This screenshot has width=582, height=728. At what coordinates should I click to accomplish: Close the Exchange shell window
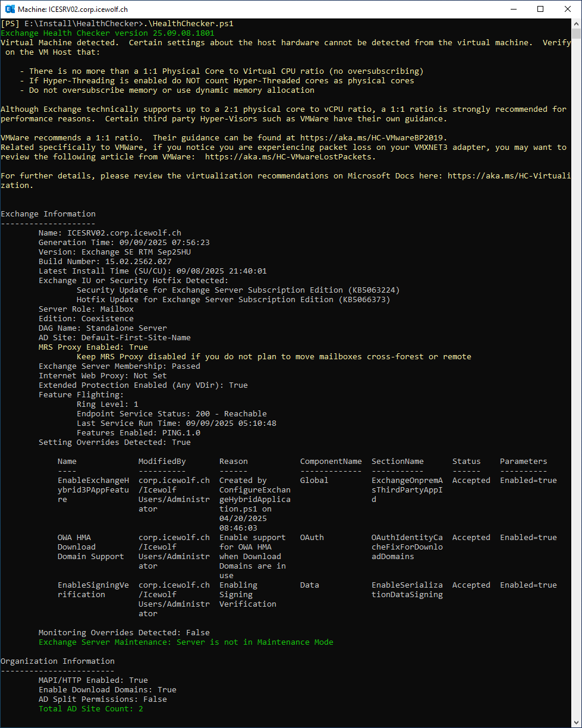[x=568, y=10]
